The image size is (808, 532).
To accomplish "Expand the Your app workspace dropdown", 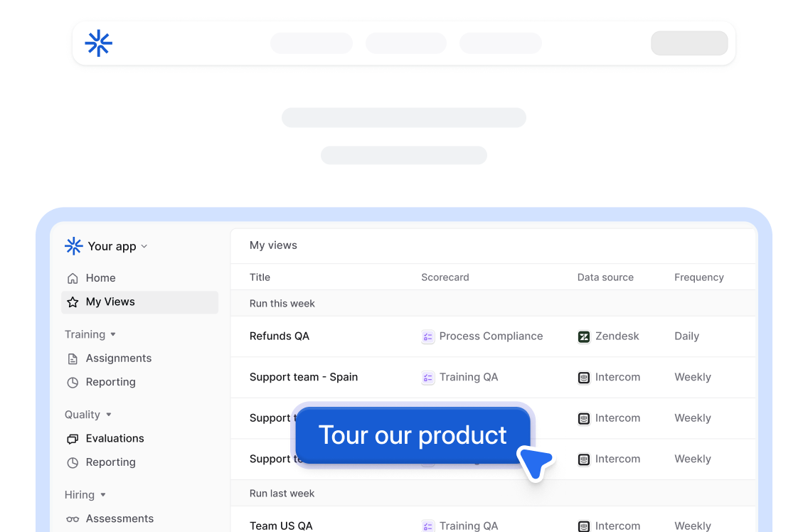I will (x=144, y=246).
